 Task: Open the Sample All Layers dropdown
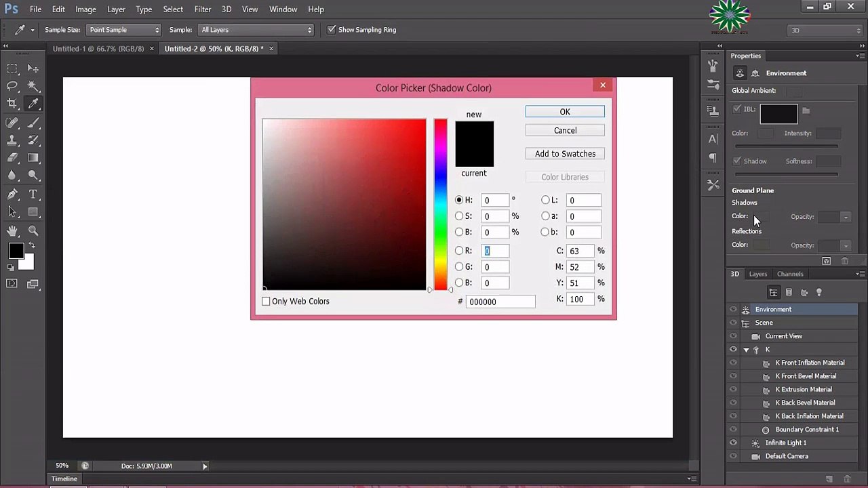[x=256, y=30]
